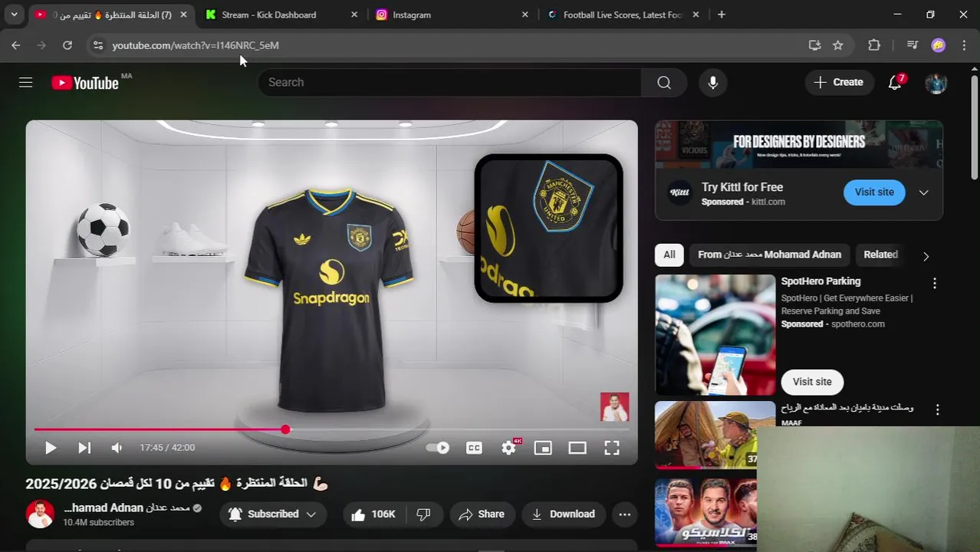Open the browser extensions puzzle icon
Image resolution: width=980 pixels, height=552 pixels.
click(874, 45)
